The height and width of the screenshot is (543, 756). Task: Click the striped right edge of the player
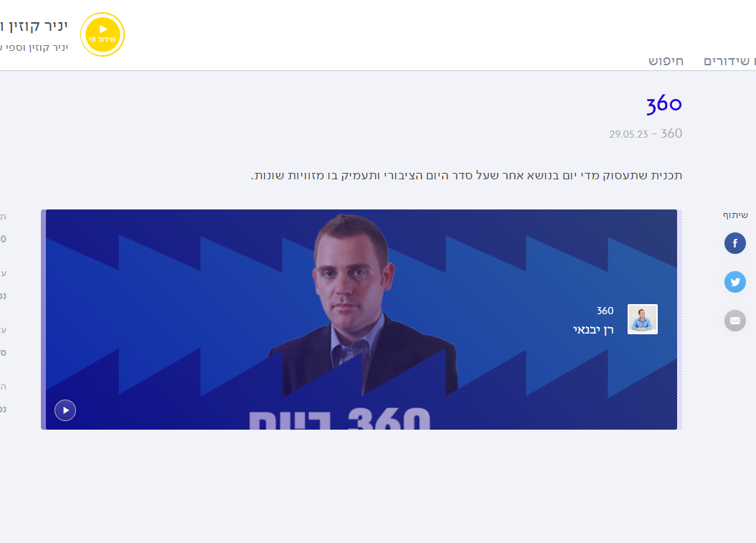point(679,319)
